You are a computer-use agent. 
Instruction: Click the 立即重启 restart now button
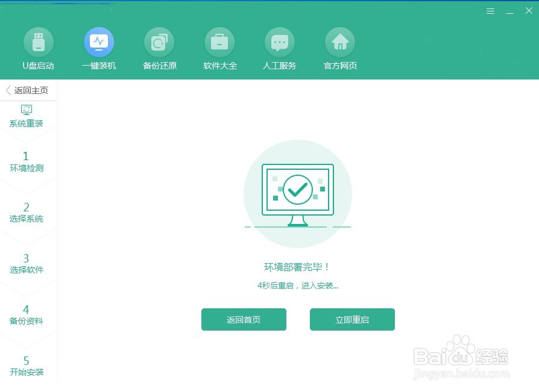click(x=352, y=320)
